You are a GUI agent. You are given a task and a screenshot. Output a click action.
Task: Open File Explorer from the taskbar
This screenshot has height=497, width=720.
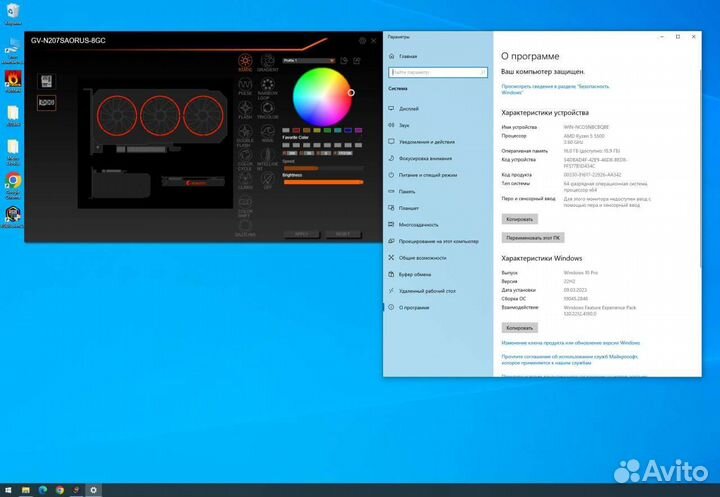tap(26, 490)
